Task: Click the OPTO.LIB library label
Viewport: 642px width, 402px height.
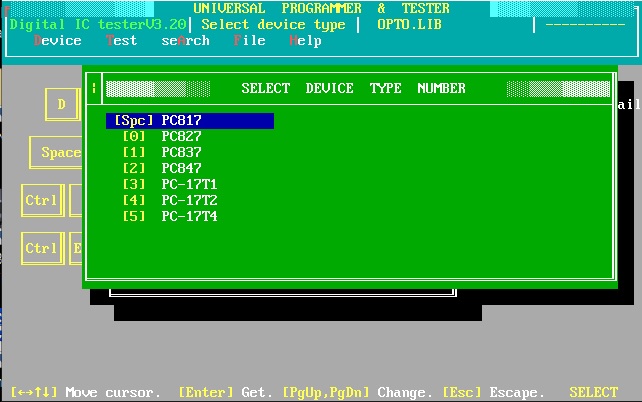Action: click(409, 25)
